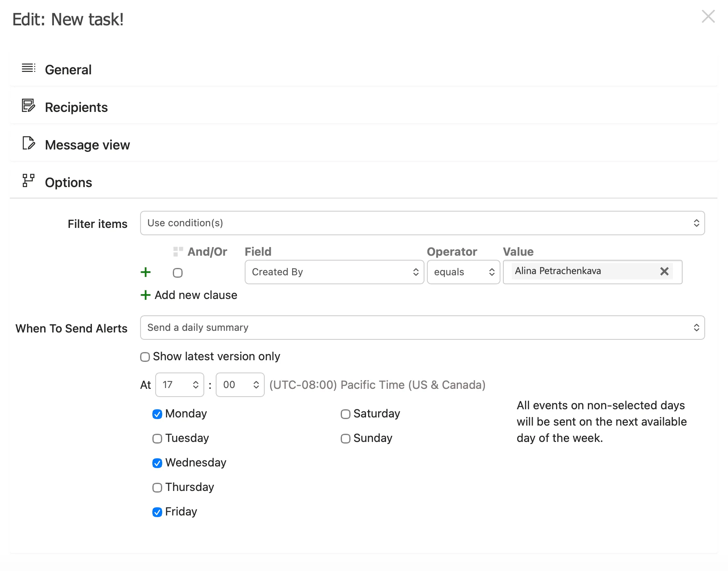Uncheck Wednesday

pyautogui.click(x=157, y=463)
